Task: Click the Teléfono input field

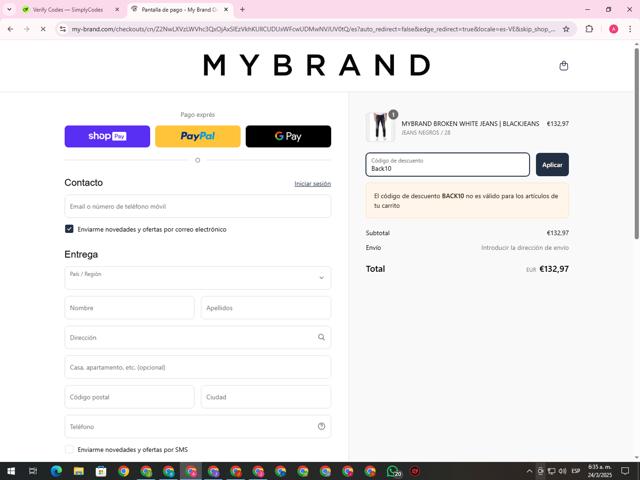Action: coord(198,427)
